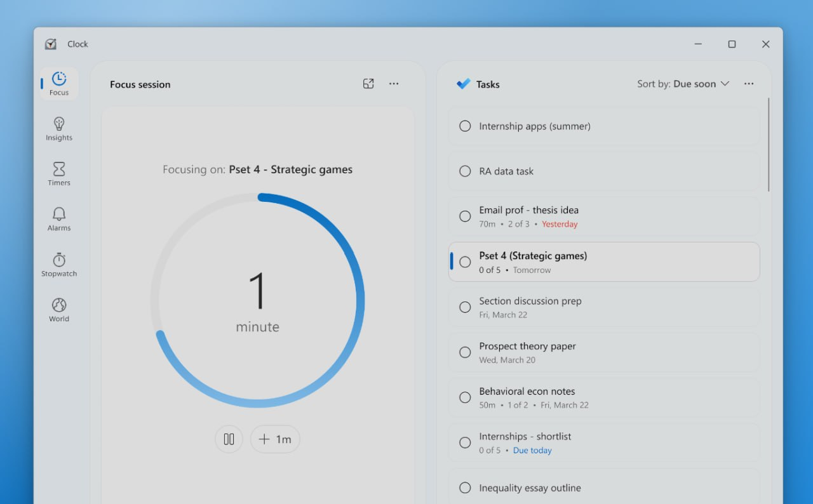Screen dimensions: 813x504
Task: Complete the 'Email prof - thesis idea' task
Action: pos(464,216)
